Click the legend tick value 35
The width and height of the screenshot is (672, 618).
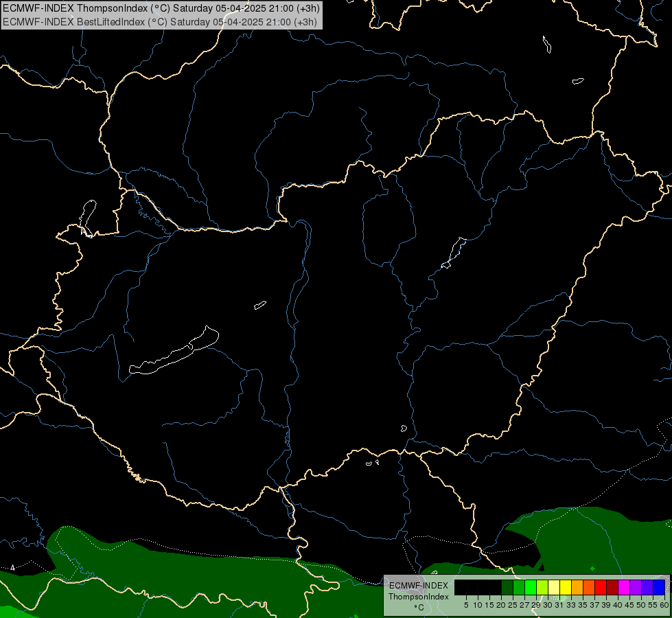[x=583, y=605]
